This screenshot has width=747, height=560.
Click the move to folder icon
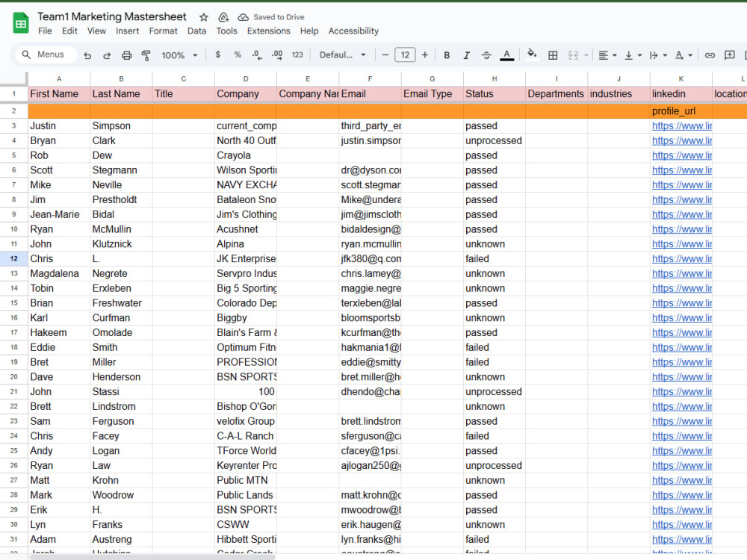pyautogui.click(x=223, y=17)
